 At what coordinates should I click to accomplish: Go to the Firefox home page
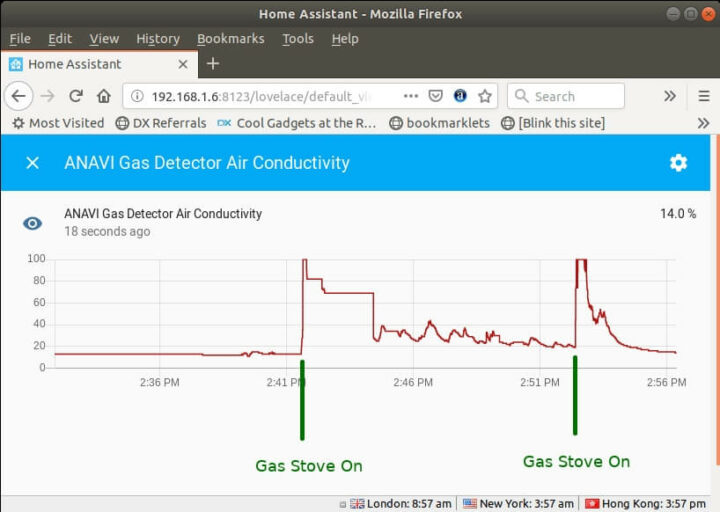[103, 96]
